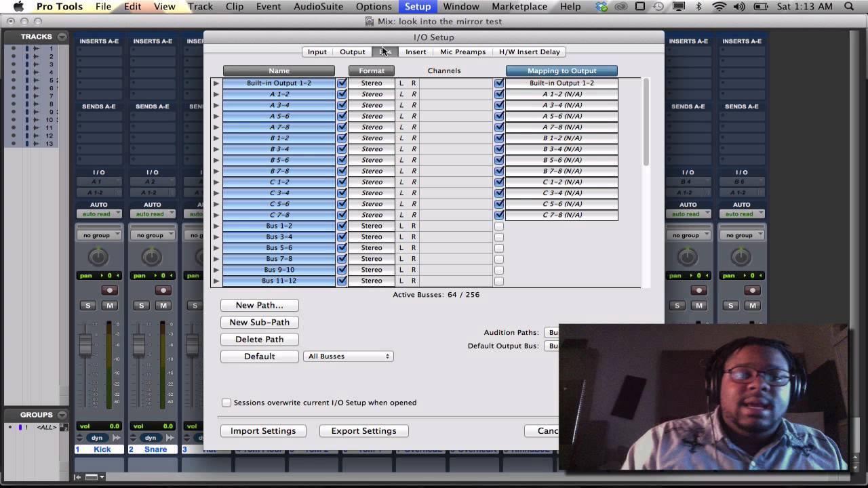868x488 pixels.
Task: Click the Bluetooth menu bar icon
Action: click(699, 7)
